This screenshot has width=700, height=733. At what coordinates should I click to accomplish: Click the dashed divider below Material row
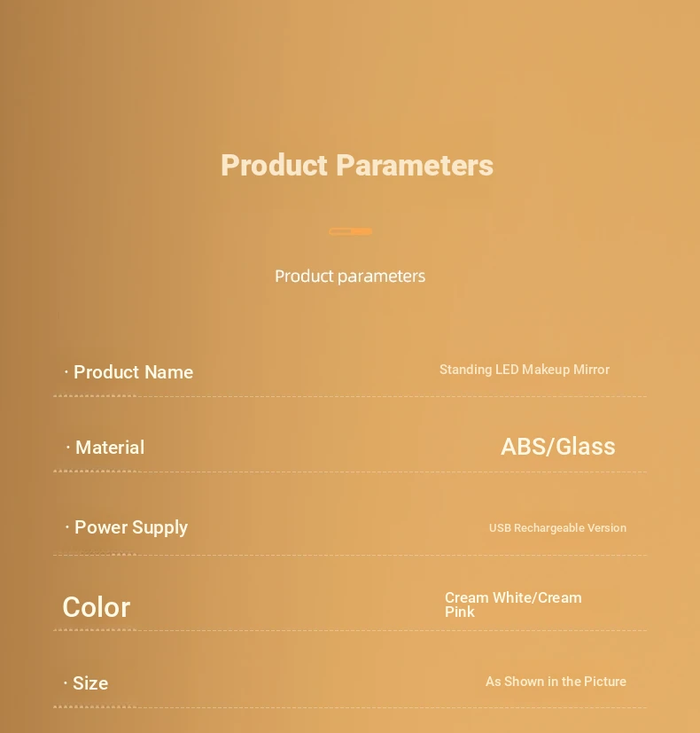350,472
